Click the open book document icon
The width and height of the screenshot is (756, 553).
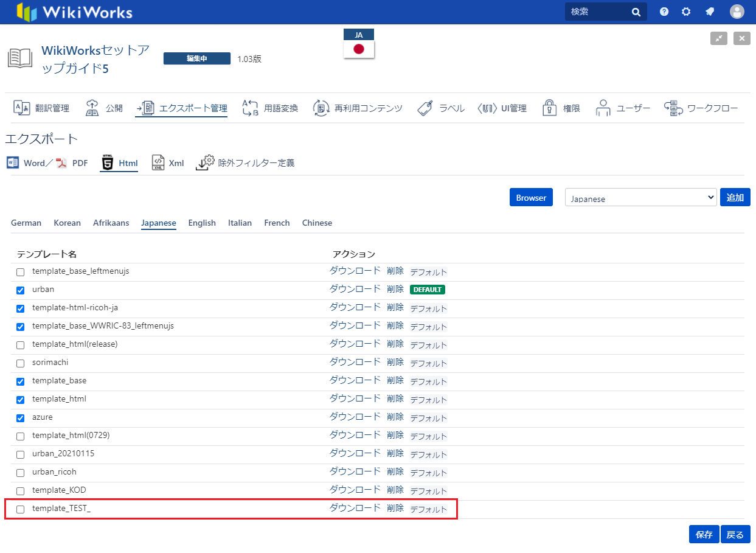click(20, 58)
